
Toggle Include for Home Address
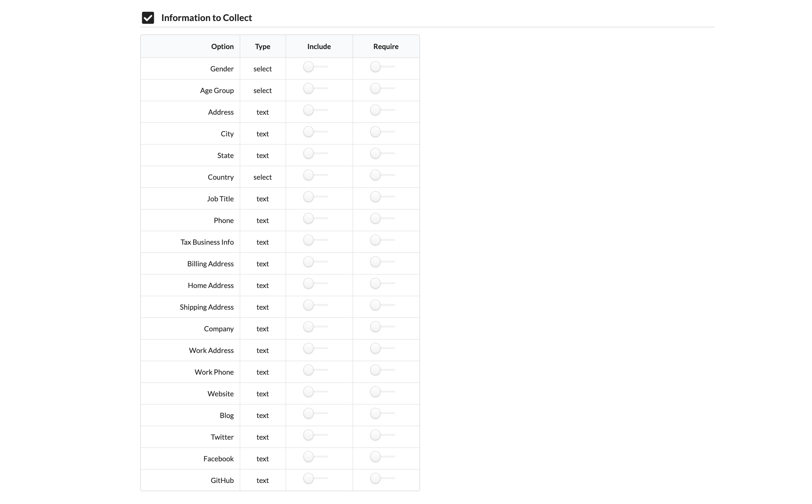316,283
